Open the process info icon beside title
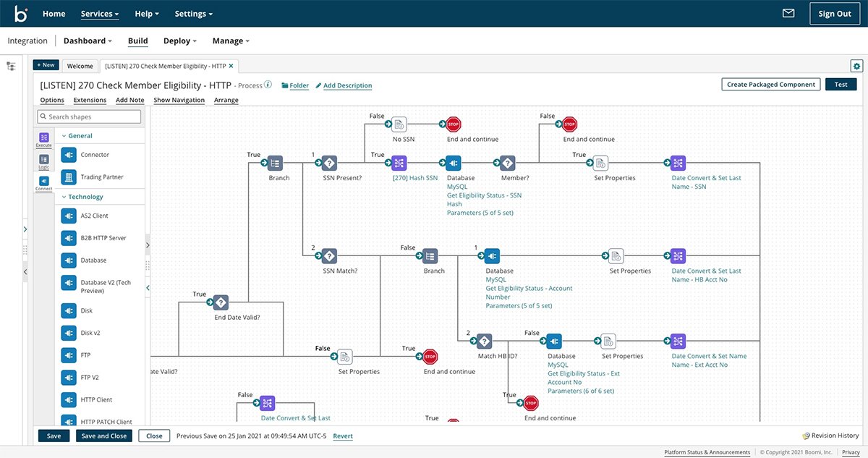This screenshot has width=868, height=458. pos(268,85)
